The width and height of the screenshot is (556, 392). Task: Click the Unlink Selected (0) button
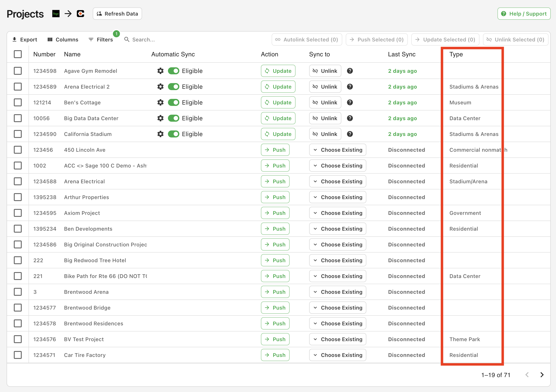pyautogui.click(x=516, y=39)
